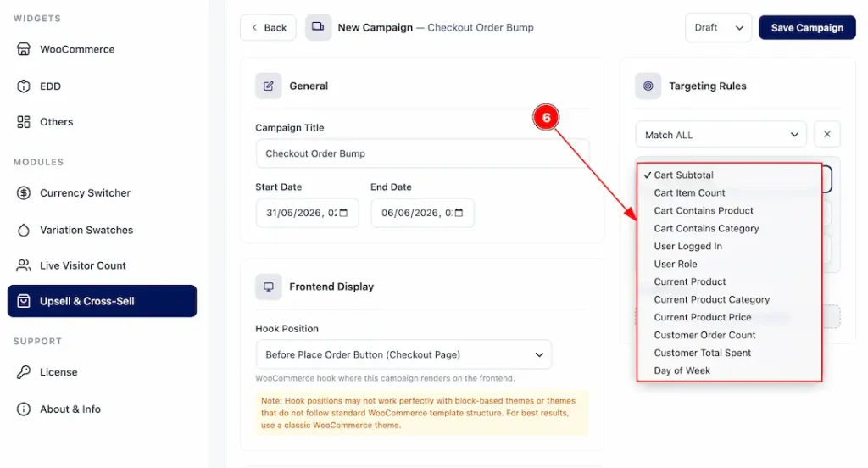Screen dimensions: 868x468
Task: Open the About & Info page
Action: 102,409
